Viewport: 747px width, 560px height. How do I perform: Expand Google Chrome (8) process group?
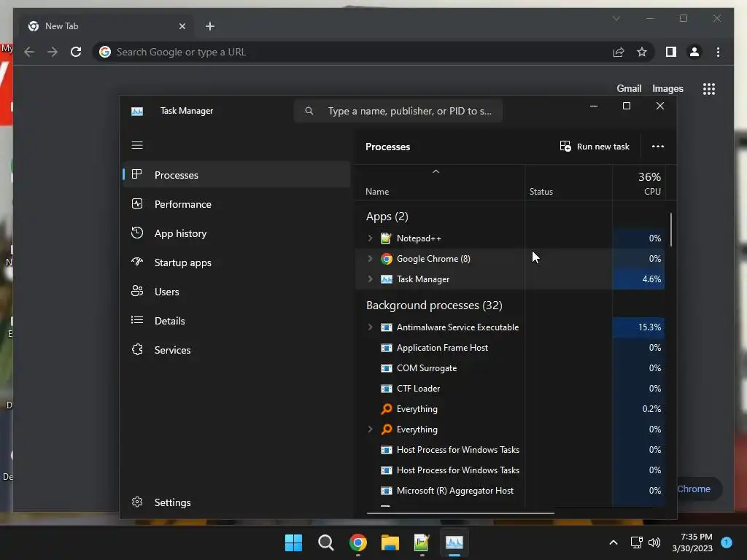[370, 259]
